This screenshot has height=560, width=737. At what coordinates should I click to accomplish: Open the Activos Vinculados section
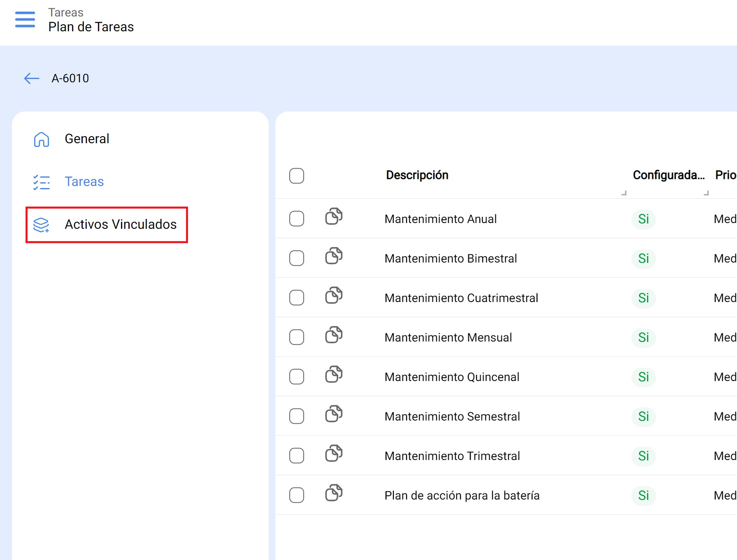(x=120, y=225)
